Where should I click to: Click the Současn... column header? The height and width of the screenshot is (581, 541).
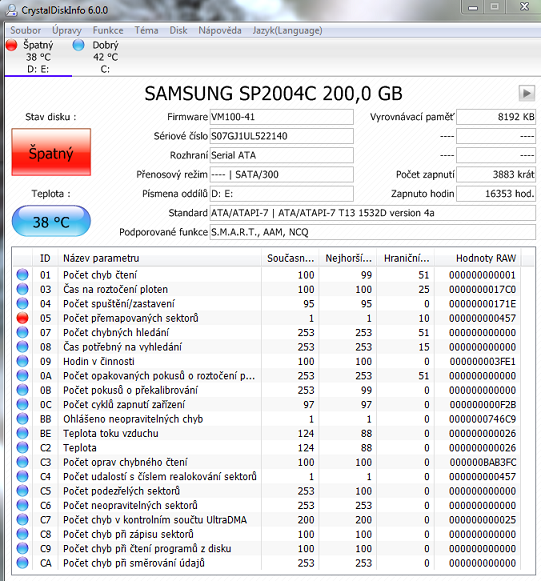point(291,258)
